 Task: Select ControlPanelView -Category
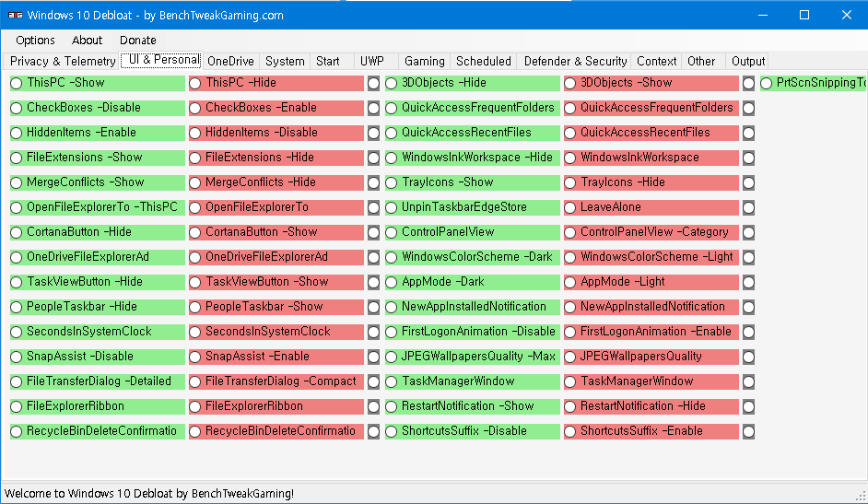coord(651,232)
